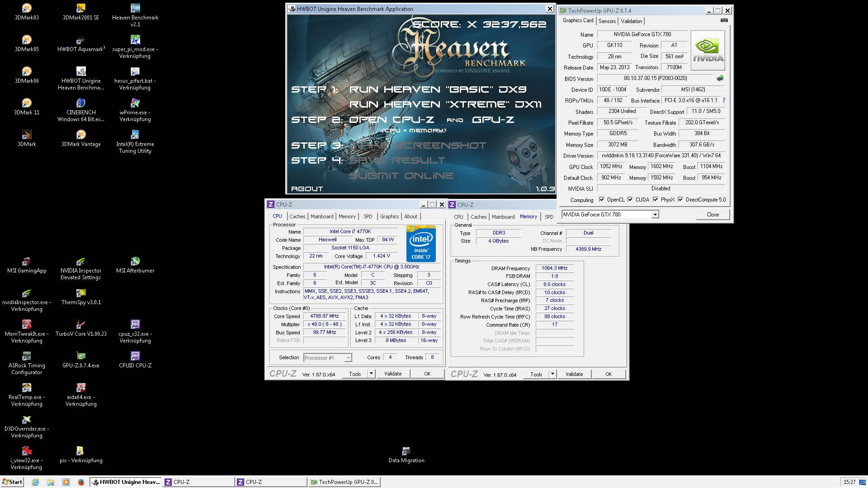
Task: Switch to Sensors tab in GPU-Z
Action: click(x=607, y=21)
